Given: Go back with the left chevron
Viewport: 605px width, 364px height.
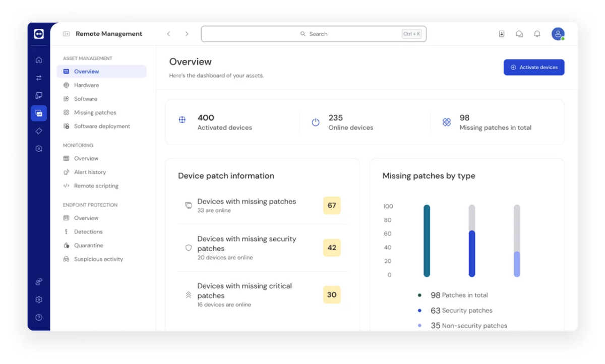Looking at the screenshot, I should click(169, 34).
